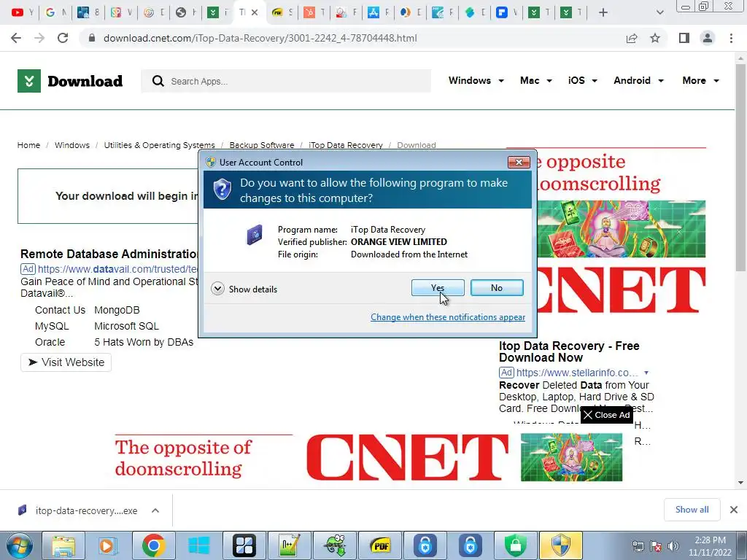Screen dimensions: 747x560
Task: Expand the stellarinfo ad options arrow
Action: pyautogui.click(x=646, y=373)
